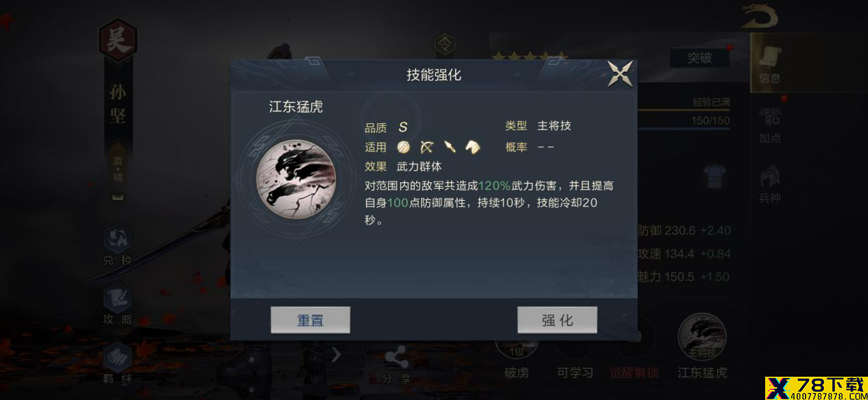Open the 攻略 guide icon
Screen dimensions: 868x400
[117, 305]
